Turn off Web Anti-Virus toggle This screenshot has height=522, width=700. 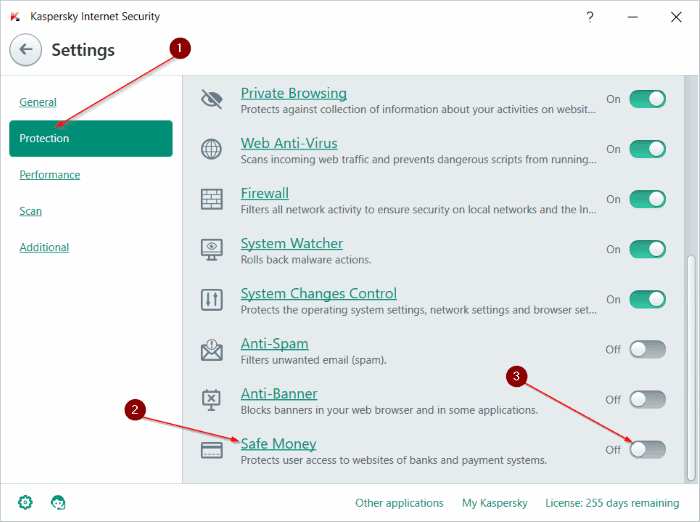pyautogui.click(x=647, y=149)
